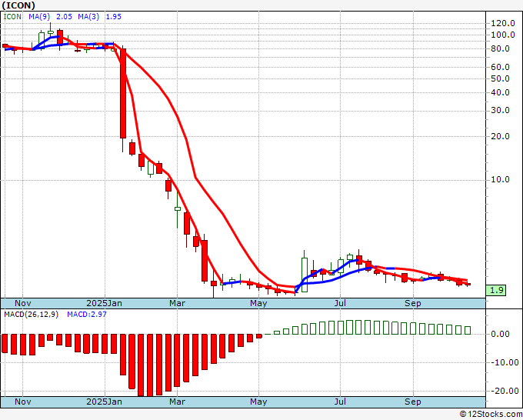Click the 30.0 price axis label
Viewport: 523px width, 420px height.
(501, 111)
